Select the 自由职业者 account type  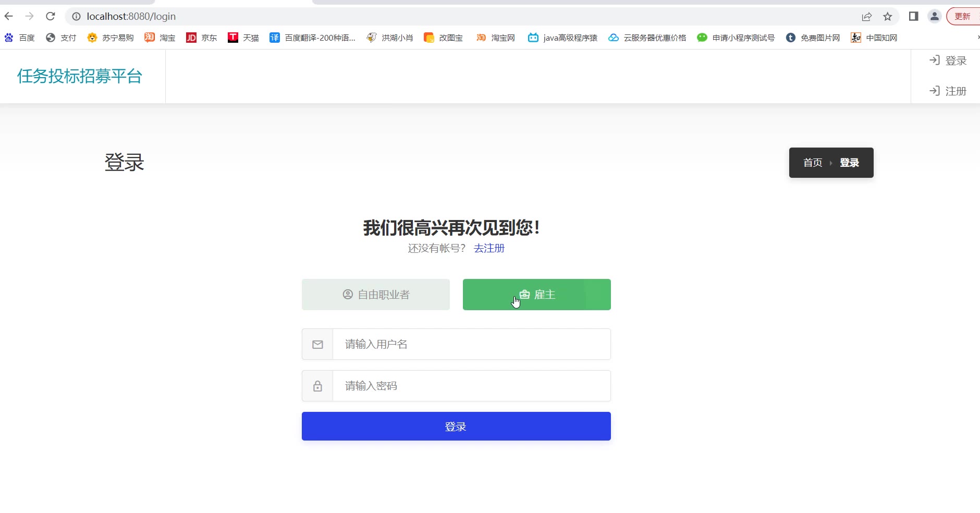tap(376, 295)
